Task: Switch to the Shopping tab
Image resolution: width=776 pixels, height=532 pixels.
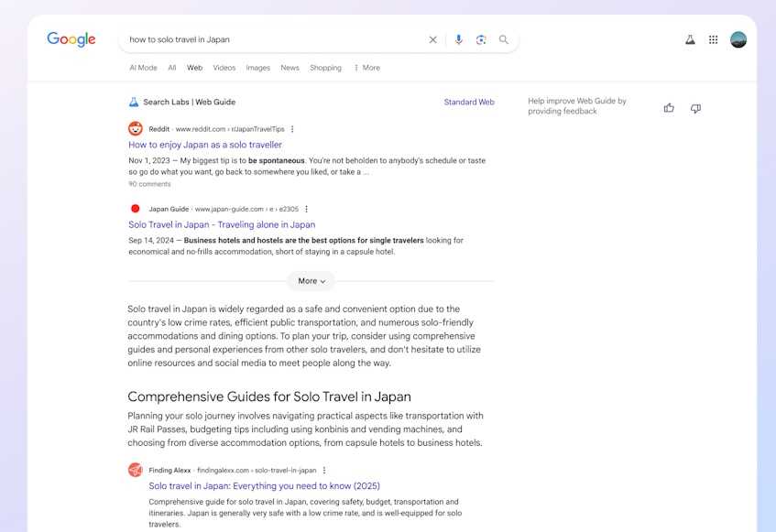Action: pyautogui.click(x=325, y=68)
